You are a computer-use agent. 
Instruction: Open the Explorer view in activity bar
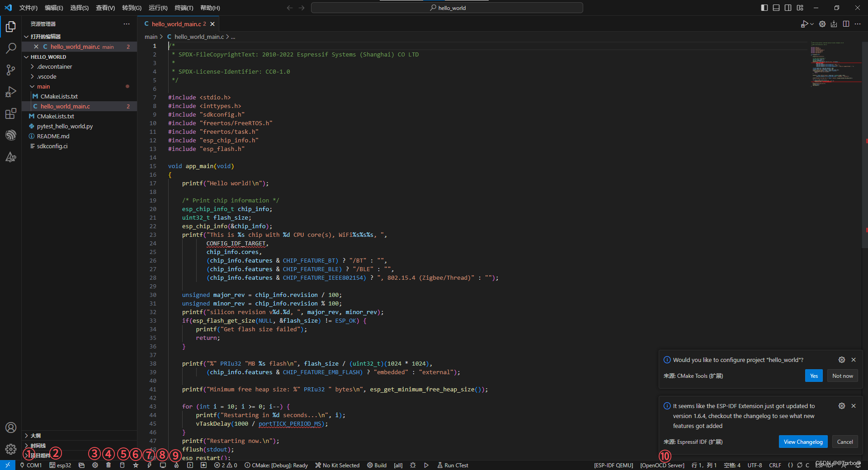point(11,27)
